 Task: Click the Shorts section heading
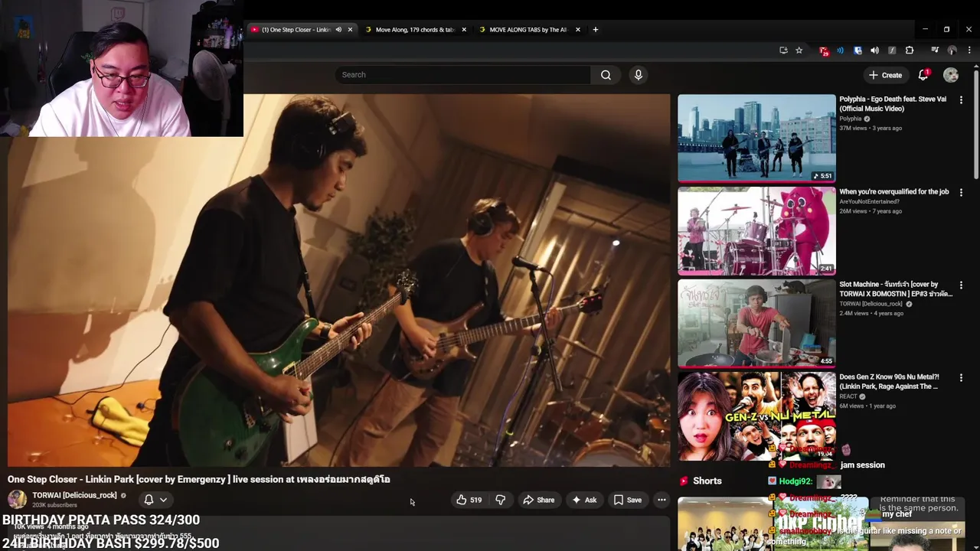coord(707,481)
